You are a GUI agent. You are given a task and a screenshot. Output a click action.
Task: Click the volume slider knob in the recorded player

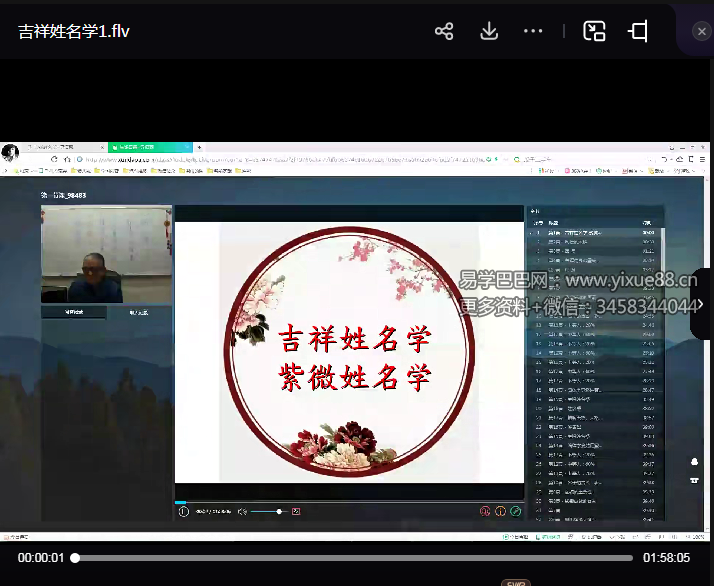pos(279,511)
